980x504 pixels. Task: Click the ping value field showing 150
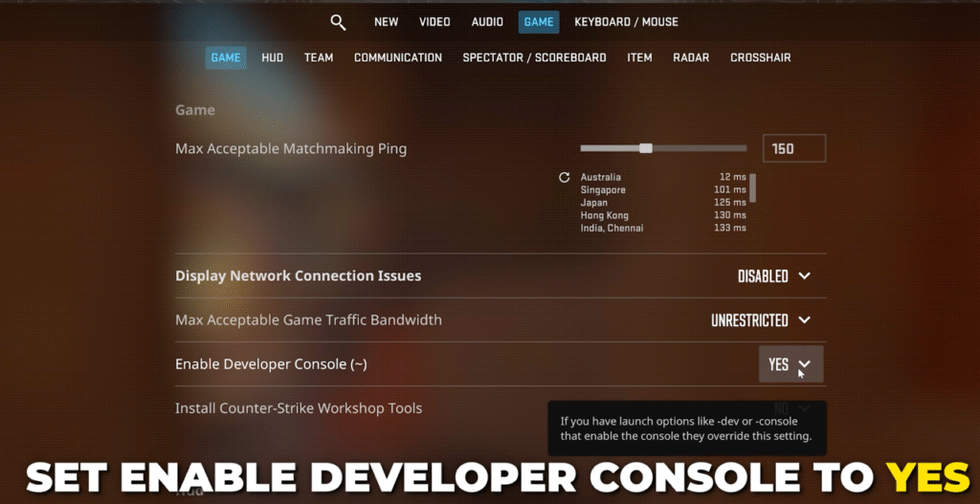coord(793,148)
